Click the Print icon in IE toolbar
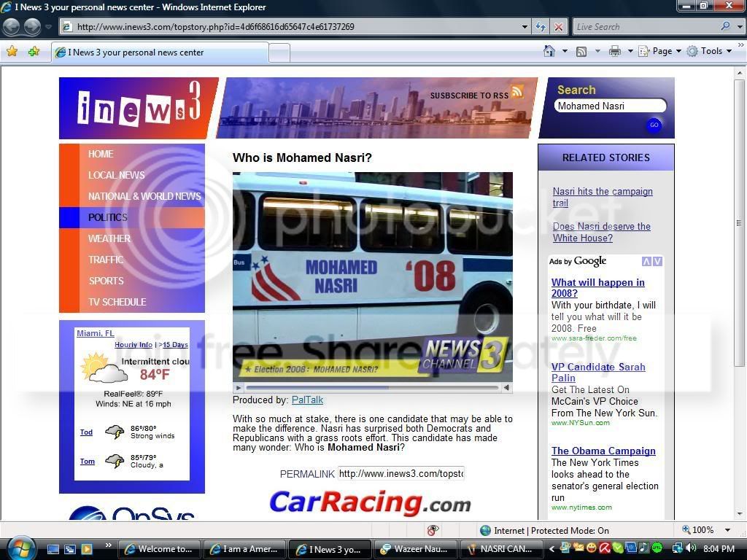The width and height of the screenshot is (747, 560). [614, 52]
